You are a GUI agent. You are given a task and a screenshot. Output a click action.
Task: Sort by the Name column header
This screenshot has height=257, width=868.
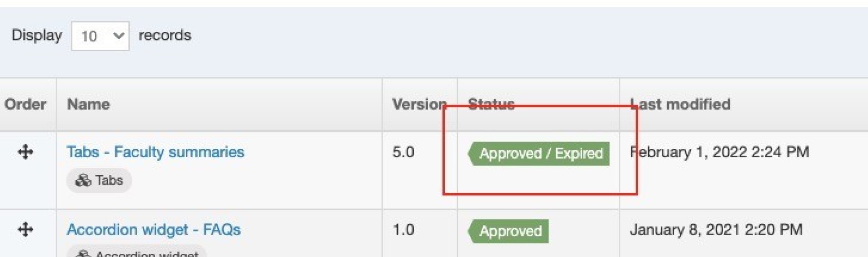88,104
